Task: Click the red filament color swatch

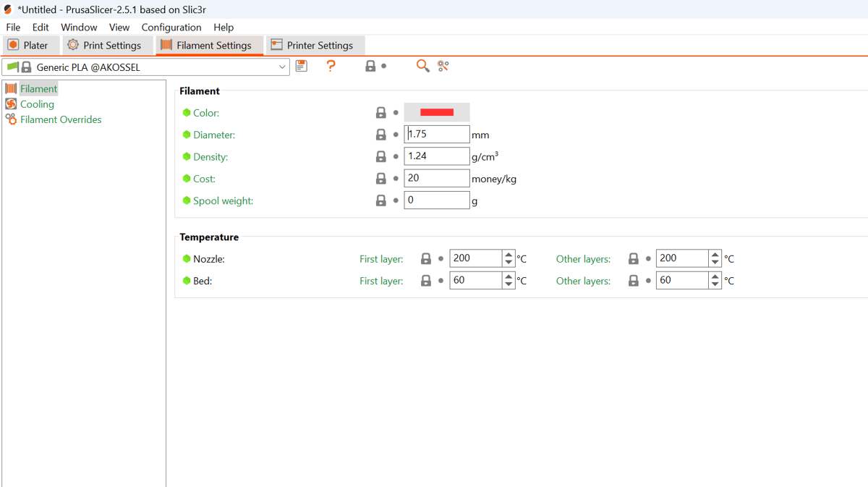Action: coord(437,112)
